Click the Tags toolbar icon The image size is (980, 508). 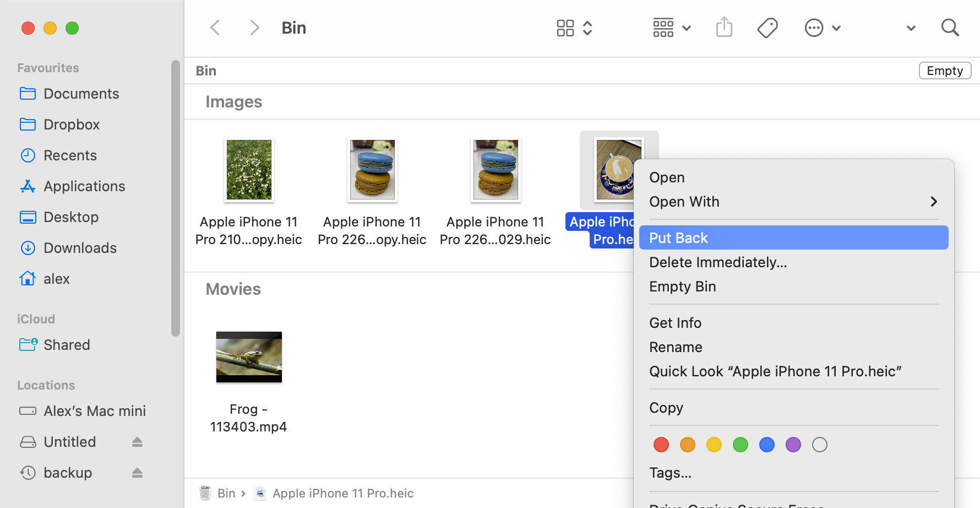click(767, 28)
